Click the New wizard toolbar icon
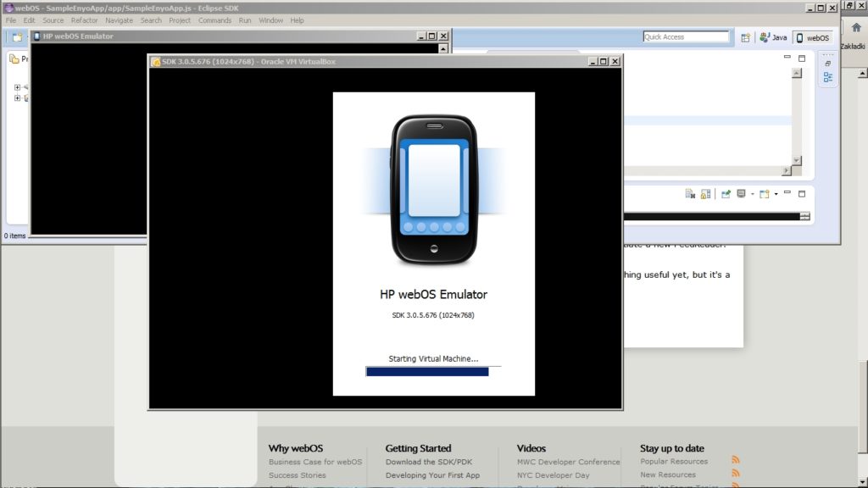Screen dimensions: 868x488 pos(17,37)
